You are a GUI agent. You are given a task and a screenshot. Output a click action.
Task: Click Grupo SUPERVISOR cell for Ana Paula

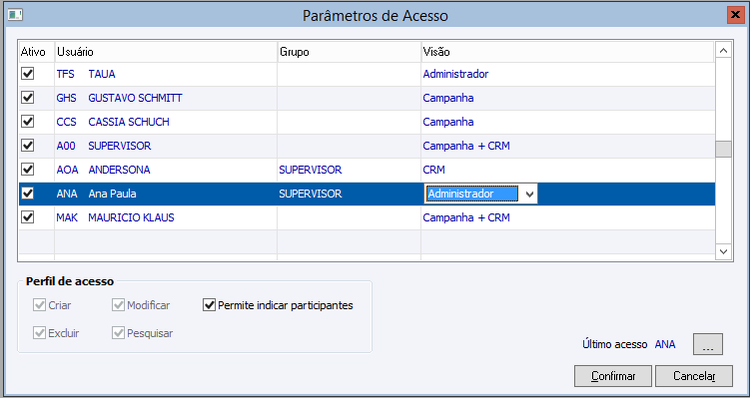click(x=349, y=194)
